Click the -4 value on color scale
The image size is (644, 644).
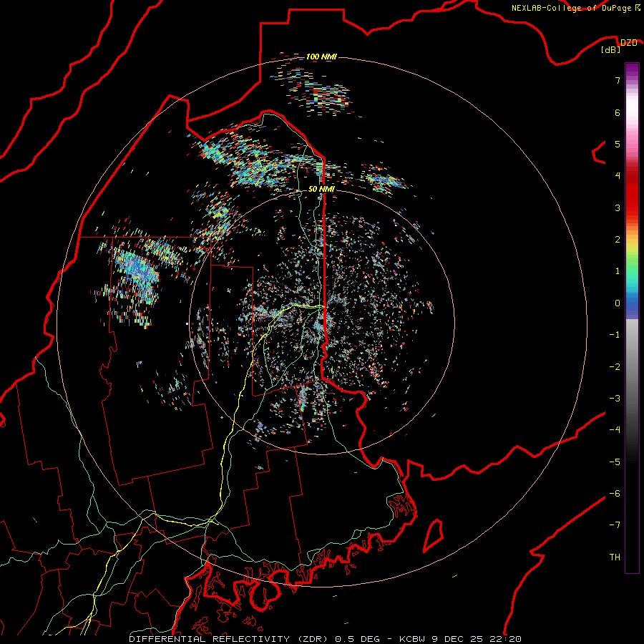615,430
